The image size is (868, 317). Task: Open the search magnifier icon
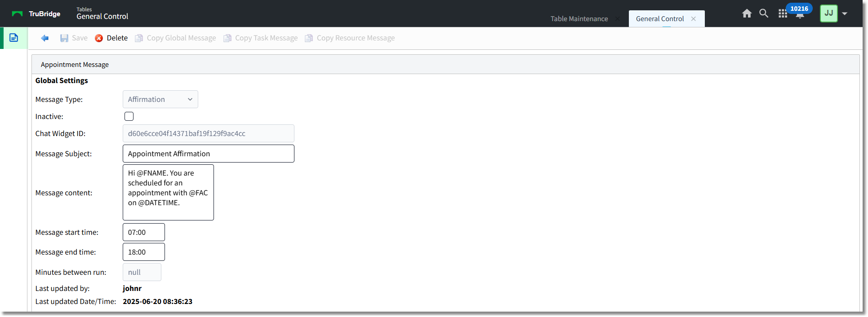click(x=764, y=13)
